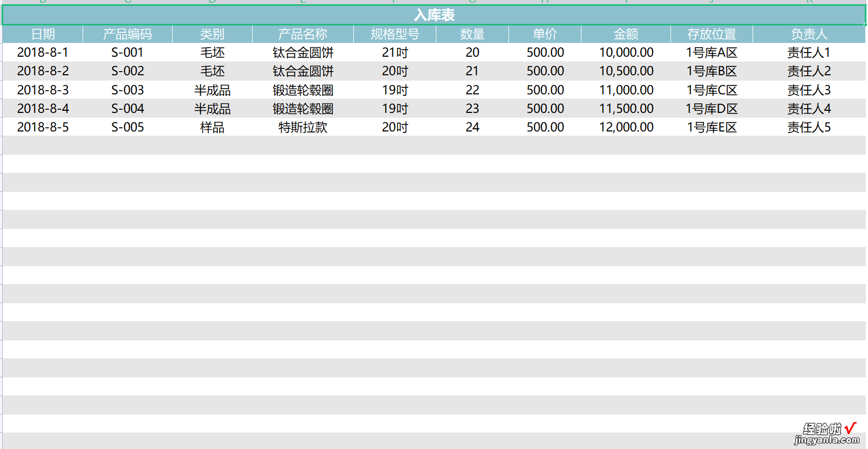Select 锻造轮毂圈 in 2018-8-4 row
The image size is (868, 449).
(x=303, y=108)
